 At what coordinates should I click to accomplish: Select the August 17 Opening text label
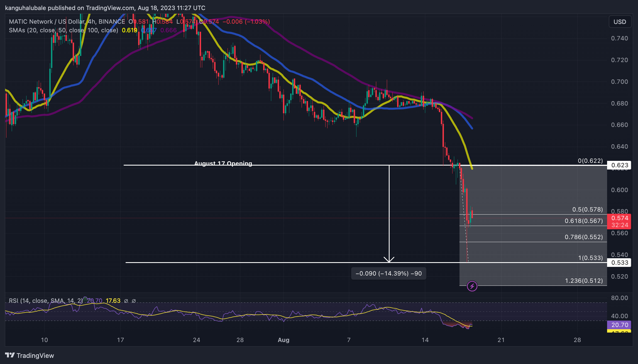[223, 163]
